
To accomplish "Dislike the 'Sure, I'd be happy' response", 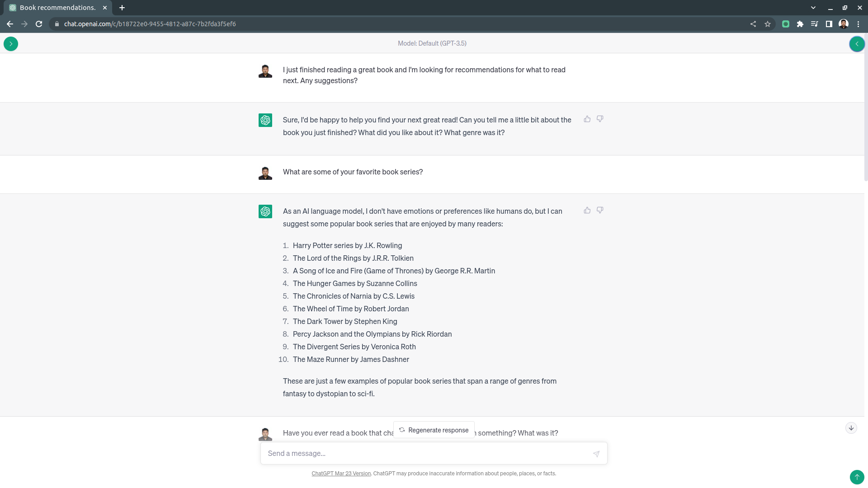I will click(600, 119).
